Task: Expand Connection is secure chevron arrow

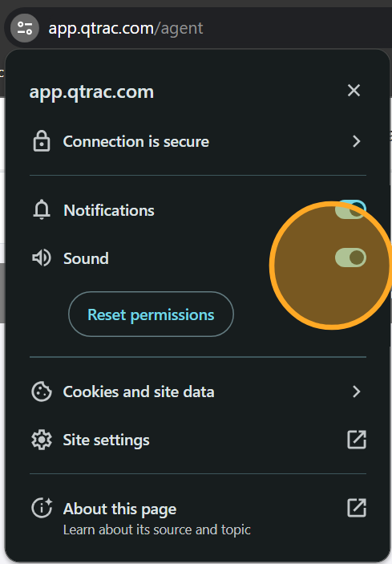Action: (x=357, y=141)
